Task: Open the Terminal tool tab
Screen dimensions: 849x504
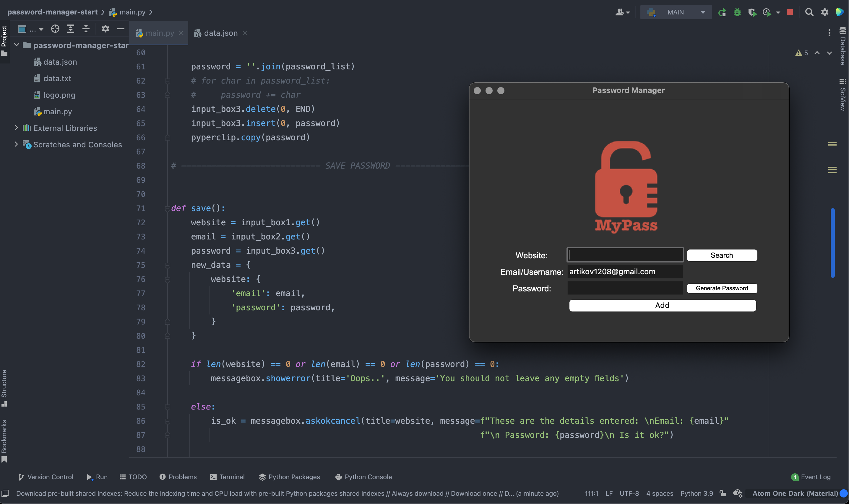Action: [x=227, y=477]
